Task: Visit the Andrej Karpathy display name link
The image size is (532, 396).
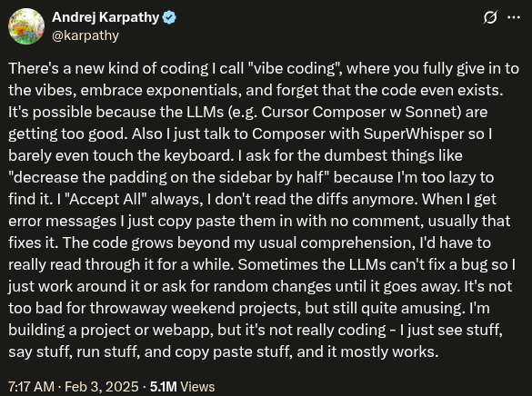Action: click(x=105, y=17)
